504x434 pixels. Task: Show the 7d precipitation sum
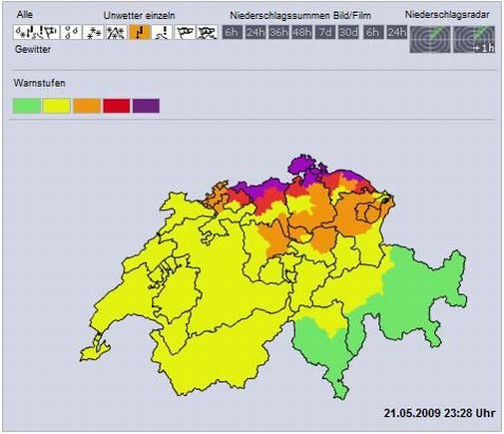click(325, 32)
